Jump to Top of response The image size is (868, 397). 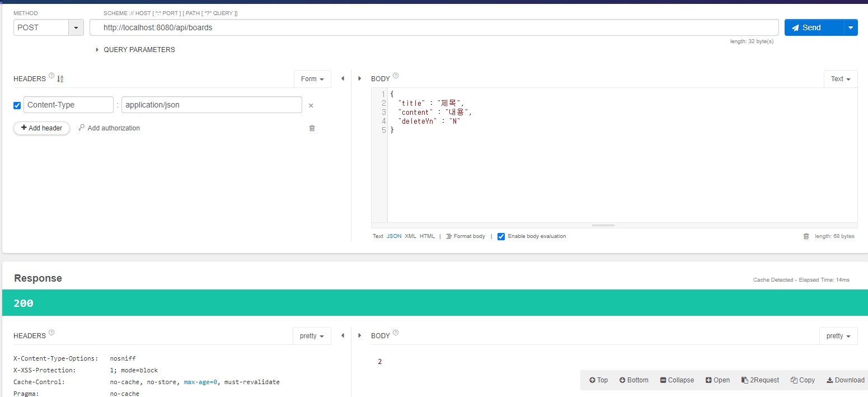pyautogui.click(x=598, y=380)
